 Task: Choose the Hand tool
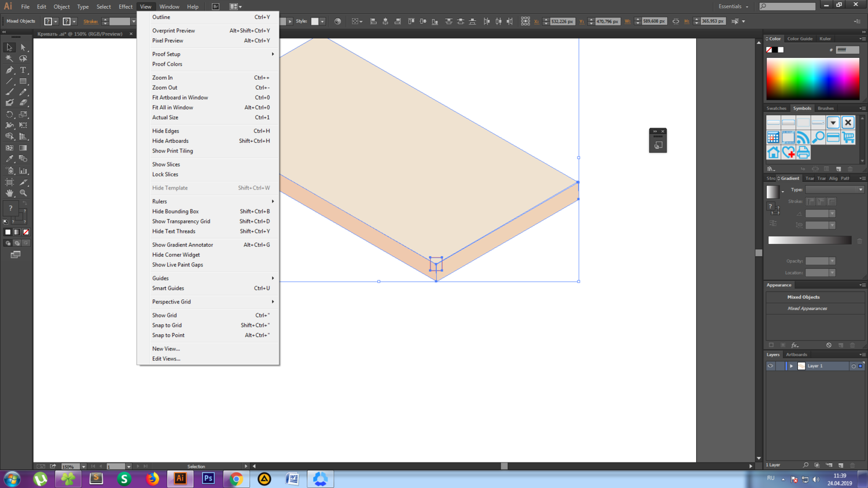(9, 193)
